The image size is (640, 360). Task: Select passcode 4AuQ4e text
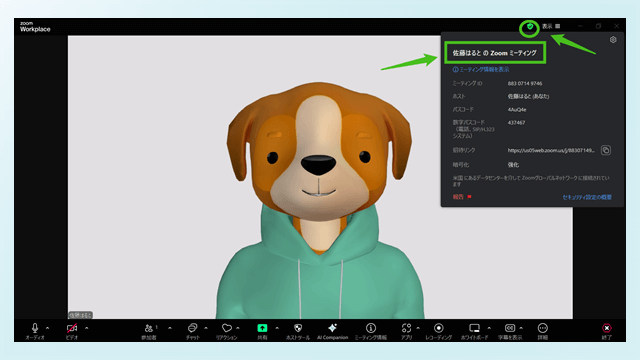517,109
